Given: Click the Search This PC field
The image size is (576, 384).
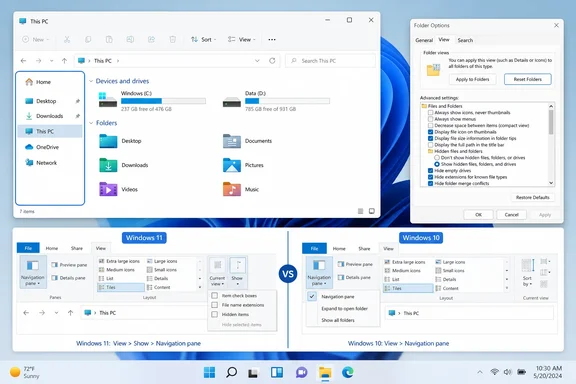Looking at the screenshot, I should click(330, 61).
